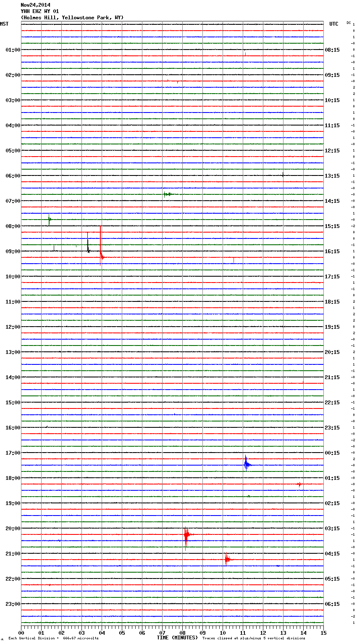Click the '11' minute tick label

[x=243, y=633]
